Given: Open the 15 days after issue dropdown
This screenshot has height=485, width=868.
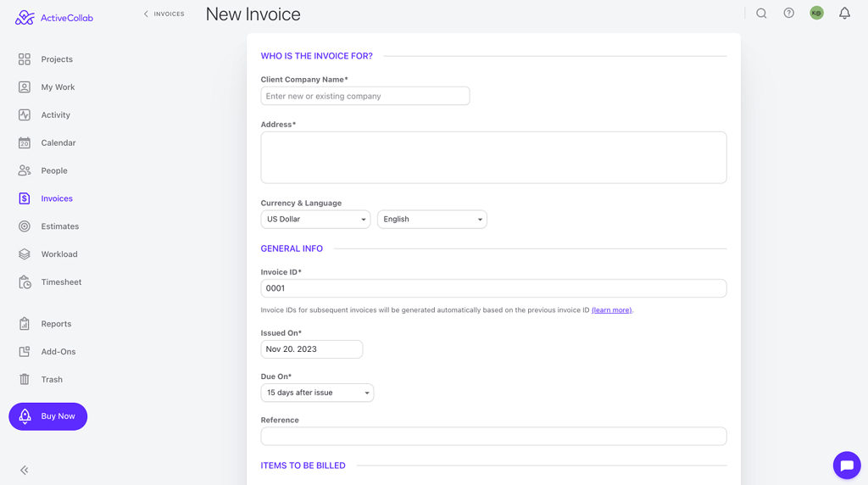Looking at the screenshot, I should (x=317, y=393).
